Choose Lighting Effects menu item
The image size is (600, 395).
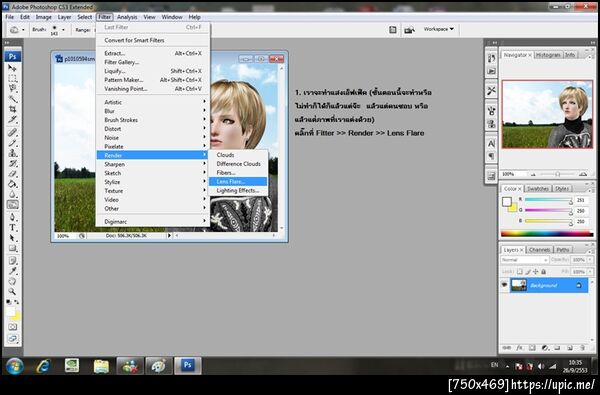[x=238, y=190]
